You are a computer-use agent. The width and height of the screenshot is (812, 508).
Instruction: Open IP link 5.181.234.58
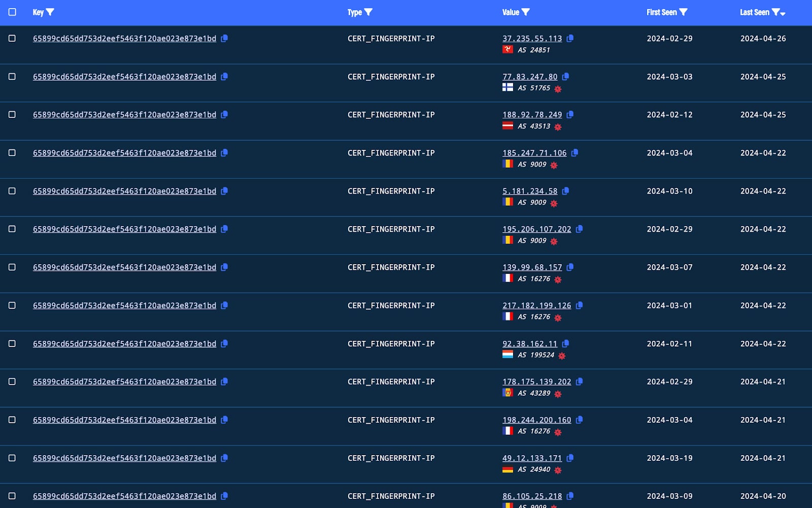(x=530, y=191)
